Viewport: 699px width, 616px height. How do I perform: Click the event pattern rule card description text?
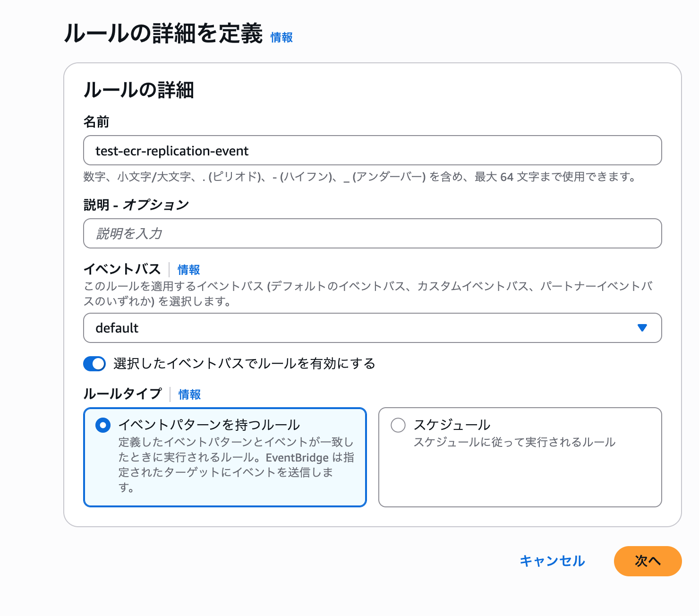pos(236,464)
